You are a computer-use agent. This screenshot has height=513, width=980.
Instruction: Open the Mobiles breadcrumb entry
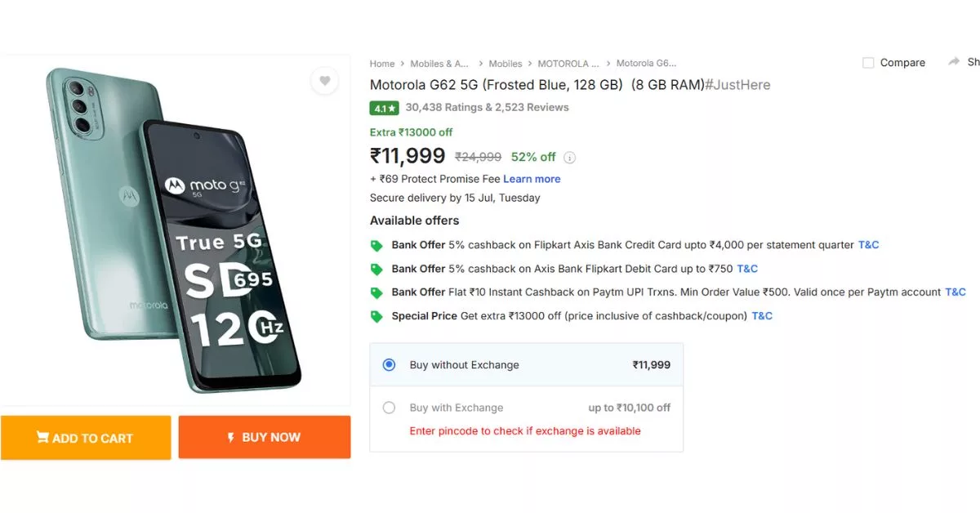[505, 63]
